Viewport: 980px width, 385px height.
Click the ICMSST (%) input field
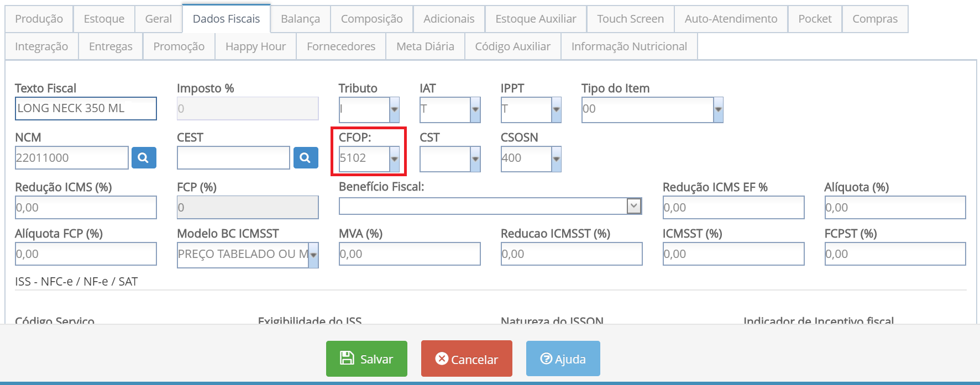pyautogui.click(x=733, y=254)
